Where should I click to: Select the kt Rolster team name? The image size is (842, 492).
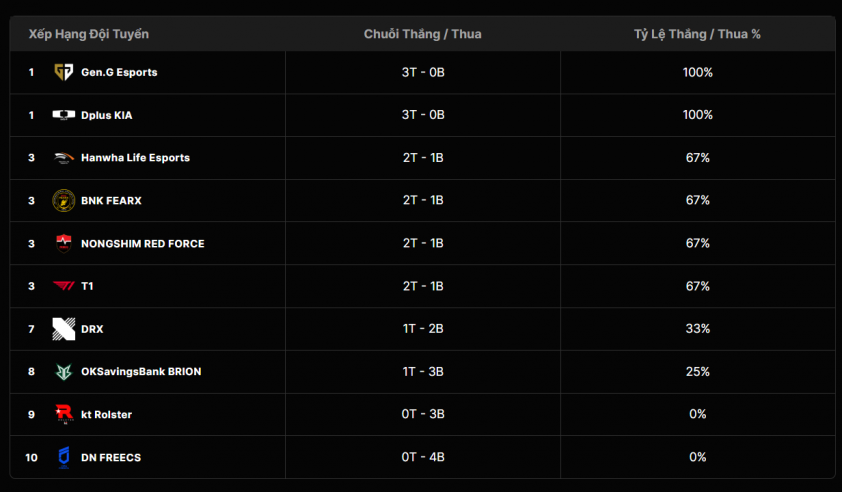click(106, 414)
